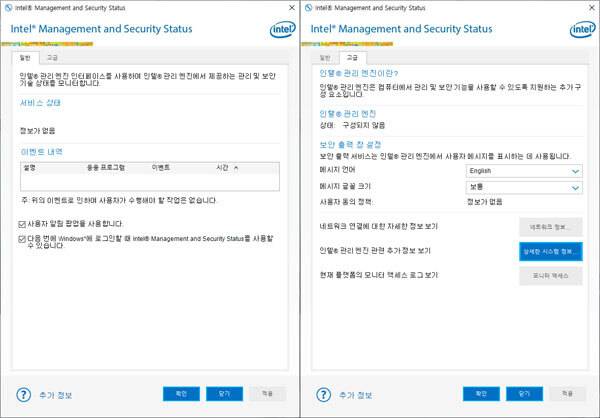Toggle the Windows 로그인 auto-start checkbox
The width and height of the screenshot is (600, 418).
point(23,239)
